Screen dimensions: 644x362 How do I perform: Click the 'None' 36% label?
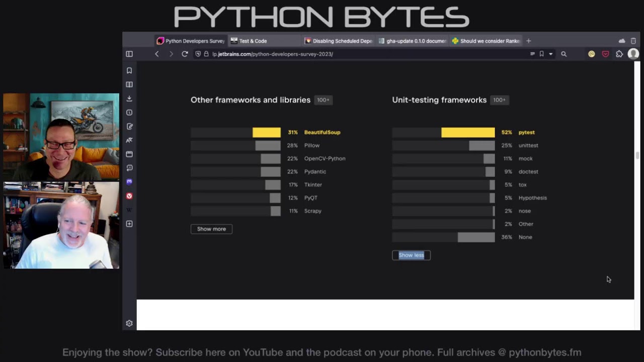pos(525,237)
